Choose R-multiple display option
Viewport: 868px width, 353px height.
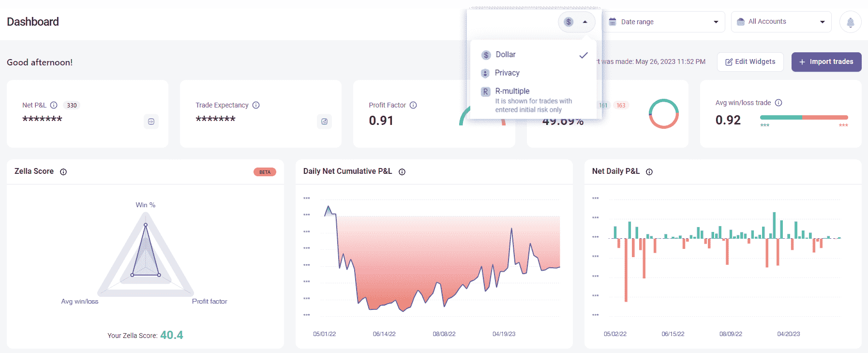512,91
